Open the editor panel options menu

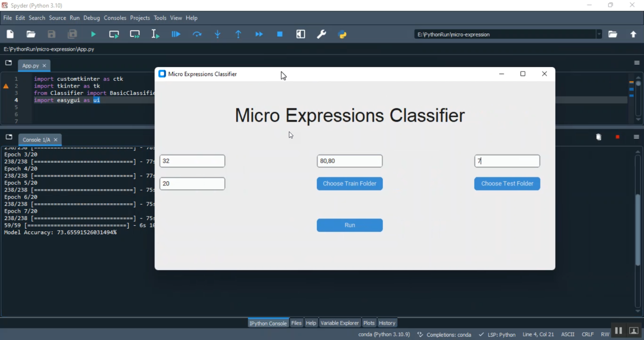point(636,62)
